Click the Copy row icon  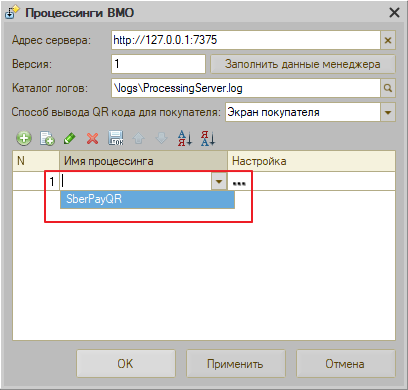47,138
